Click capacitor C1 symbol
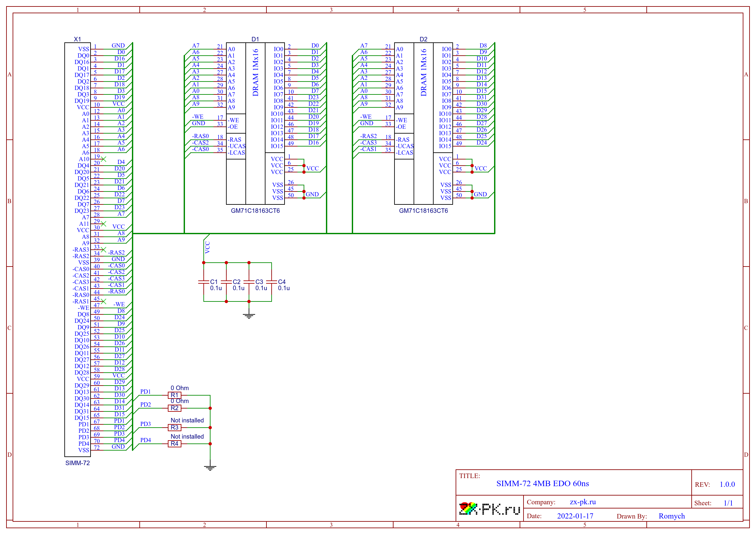The width and height of the screenshot is (756, 535). coord(204,282)
